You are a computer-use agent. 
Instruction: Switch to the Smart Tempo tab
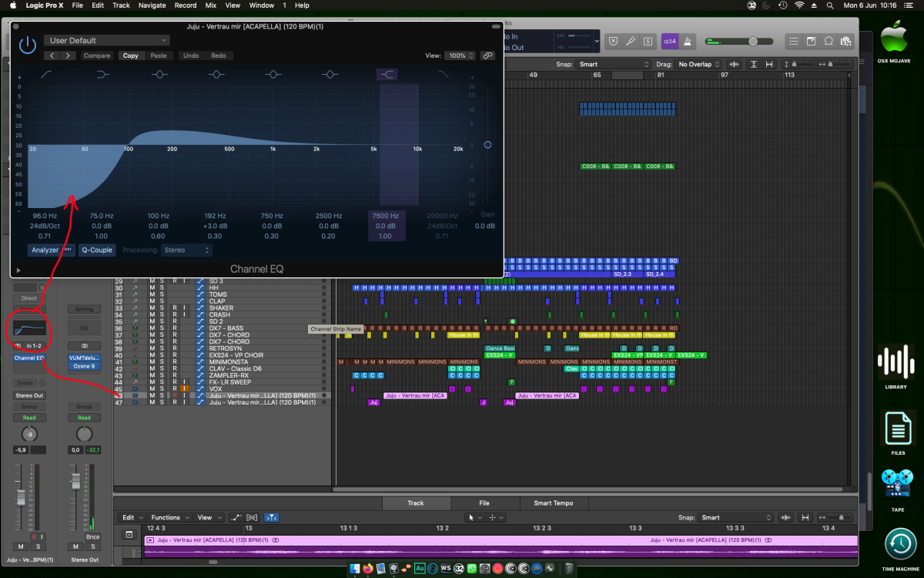tap(553, 502)
